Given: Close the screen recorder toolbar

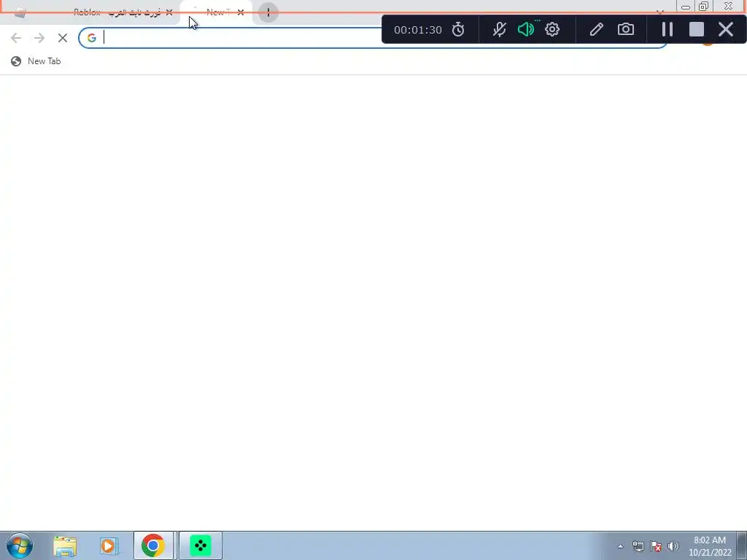Looking at the screenshot, I should pyautogui.click(x=726, y=29).
